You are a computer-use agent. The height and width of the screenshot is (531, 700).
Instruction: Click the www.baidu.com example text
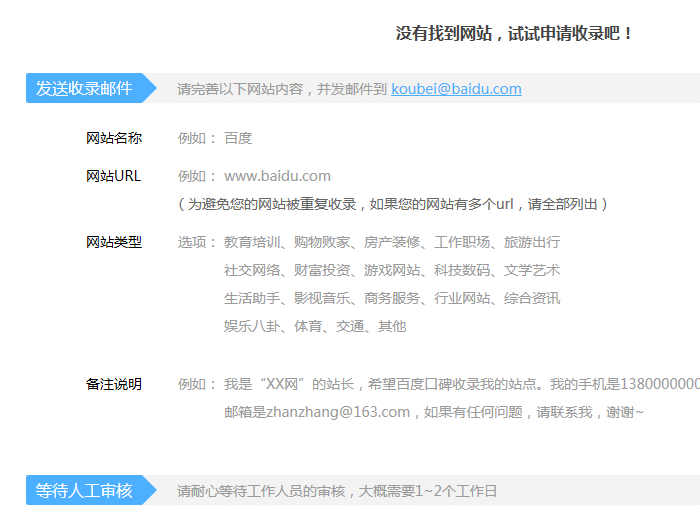277,176
